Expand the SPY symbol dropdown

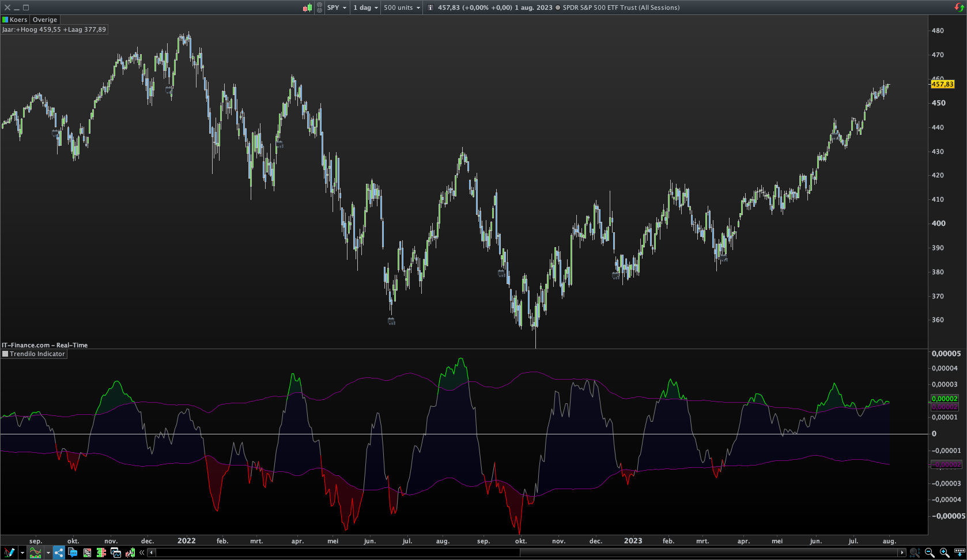point(337,7)
